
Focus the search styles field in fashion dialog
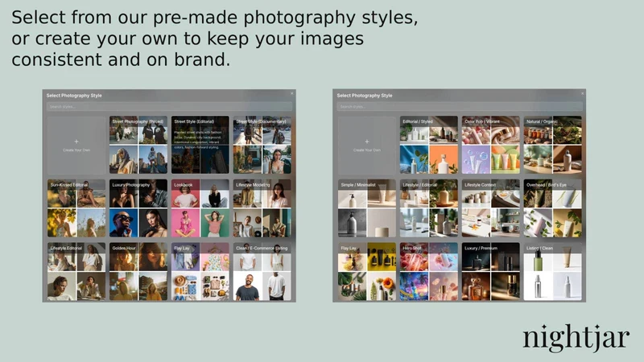tap(169, 107)
